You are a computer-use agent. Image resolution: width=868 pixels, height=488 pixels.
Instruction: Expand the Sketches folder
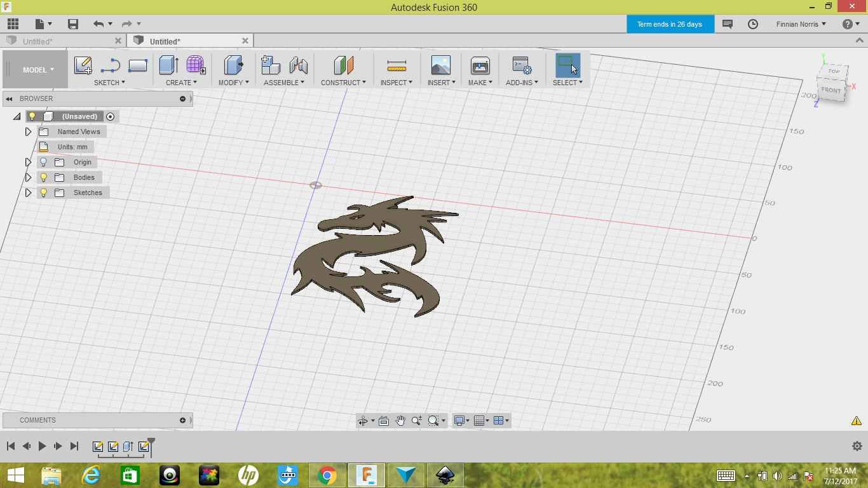pyautogui.click(x=28, y=193)
